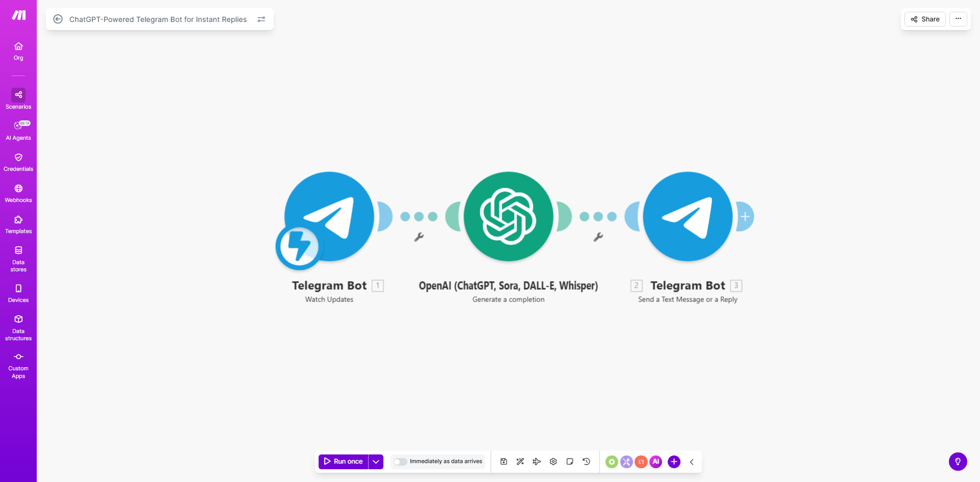The height and width of the screenshot is (482, 980).
Task: Open Data stores in the sidebar
Action: click(x=18, y=259)
